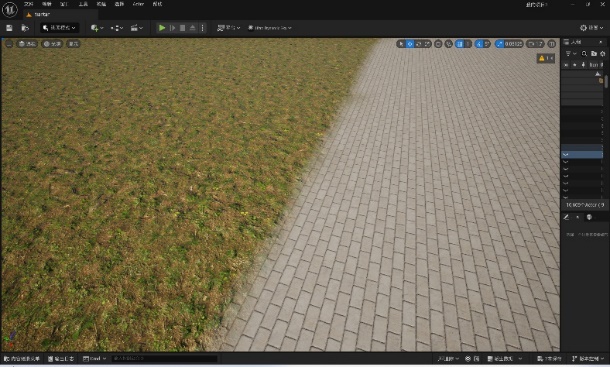Image resolution: width=610 pixels, height=367 pixels.
Task: Open the Actor menu
Action: [138, 4]
